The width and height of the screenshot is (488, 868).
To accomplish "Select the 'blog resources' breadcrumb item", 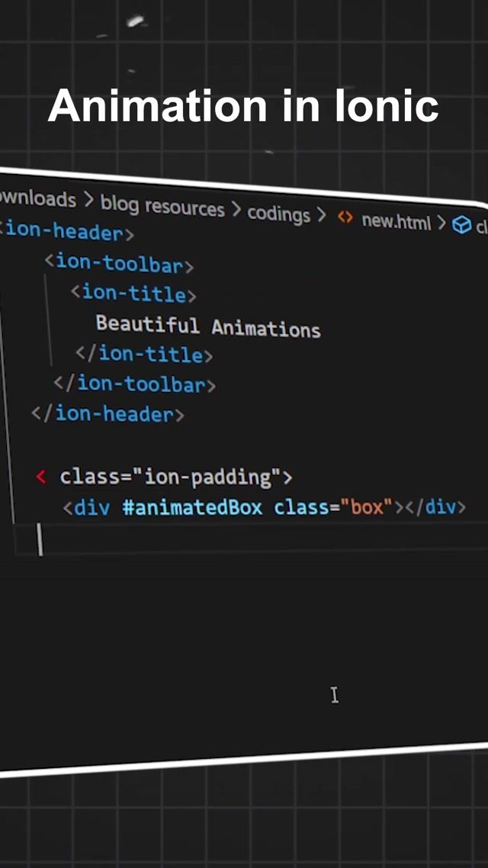I will pos(162,206).
